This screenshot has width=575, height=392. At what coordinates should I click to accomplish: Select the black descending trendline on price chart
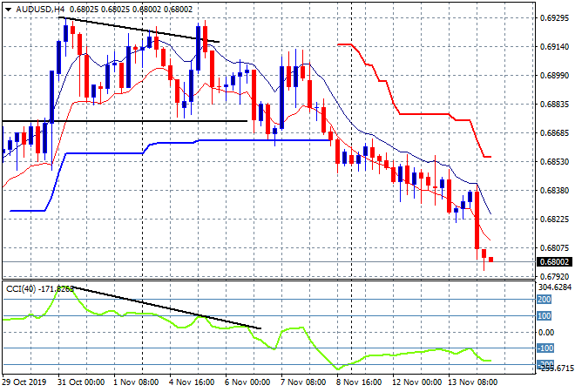point(139,30)
